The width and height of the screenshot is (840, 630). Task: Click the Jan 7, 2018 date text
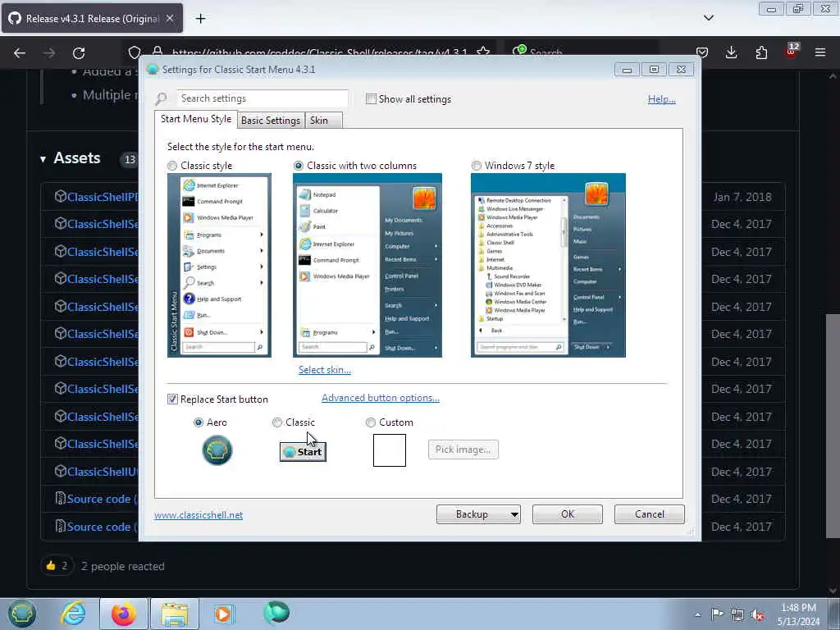(x=742, y=197)
